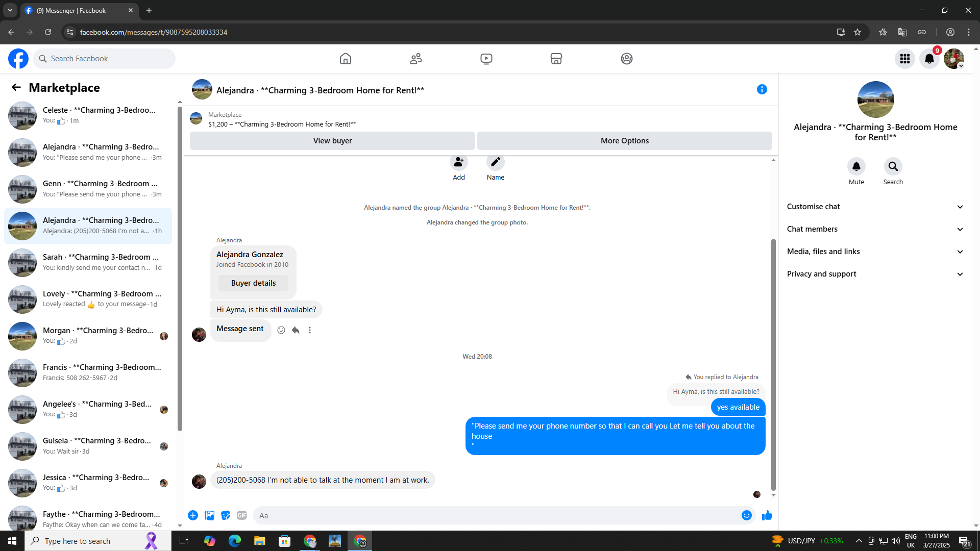The width and height of the screenshot is (980, 551).
Task: React to the 'Message sent' message
Action: pos(281,330)
